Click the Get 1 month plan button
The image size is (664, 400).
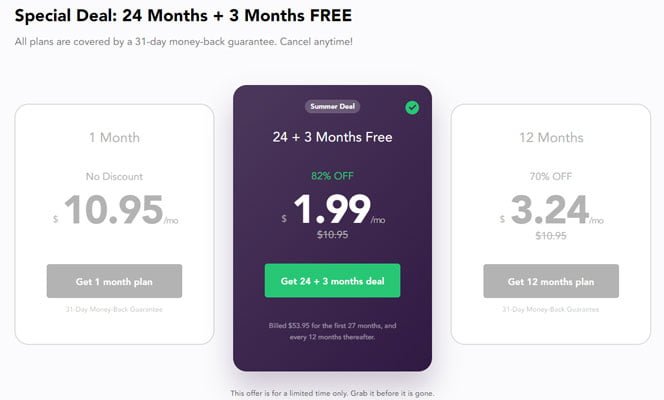pos(114,281)
